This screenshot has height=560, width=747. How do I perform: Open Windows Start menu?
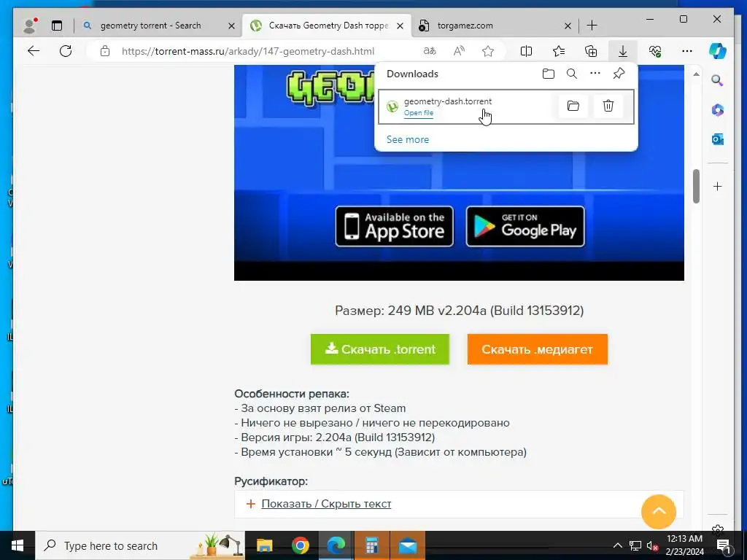coord(18,545)
